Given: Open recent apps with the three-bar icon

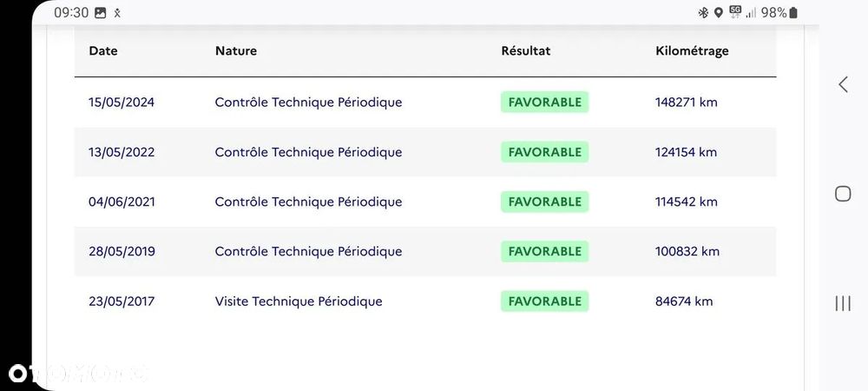Looking at the screenshot, I should pyautogui.click(x=843, y=303).
